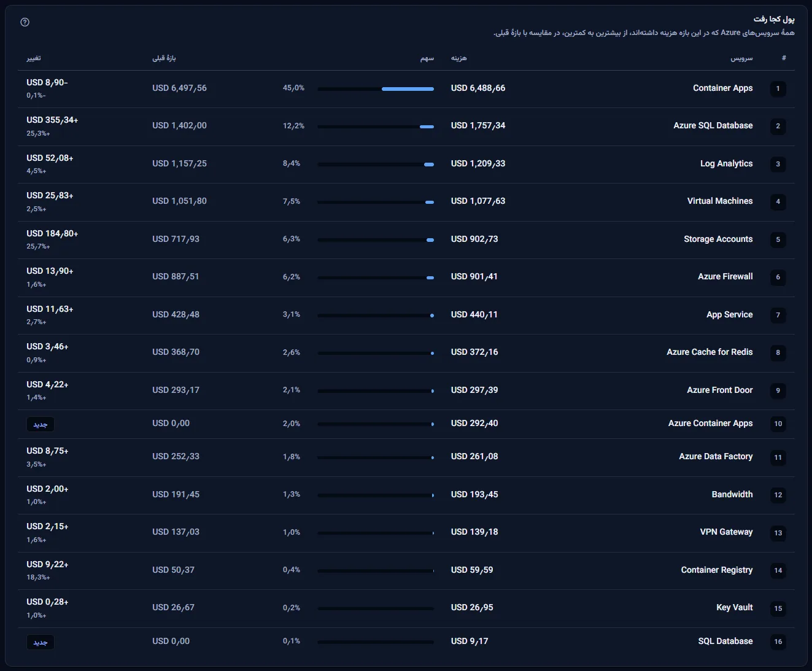The height and width of the screenshot is (671, 812).
Task: Select the Azure Front Door name
Action: coord(719,390)
